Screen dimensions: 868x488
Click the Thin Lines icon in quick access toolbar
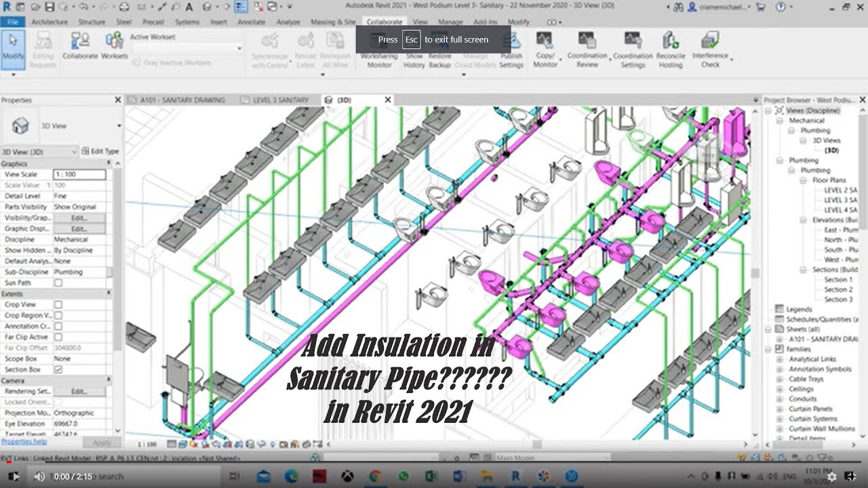pyautogui.click(x=241, y=7)
